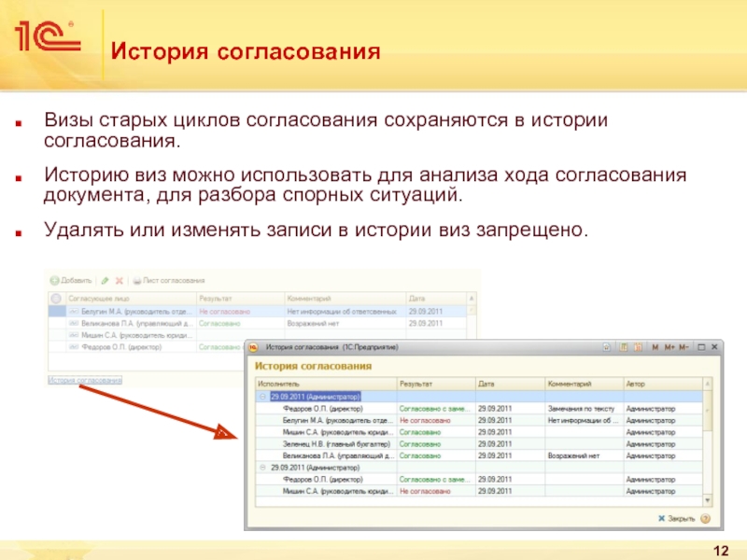
Task: Click the row icon before Белугин М.А. in the background table
Action: (x=74, y=312)
